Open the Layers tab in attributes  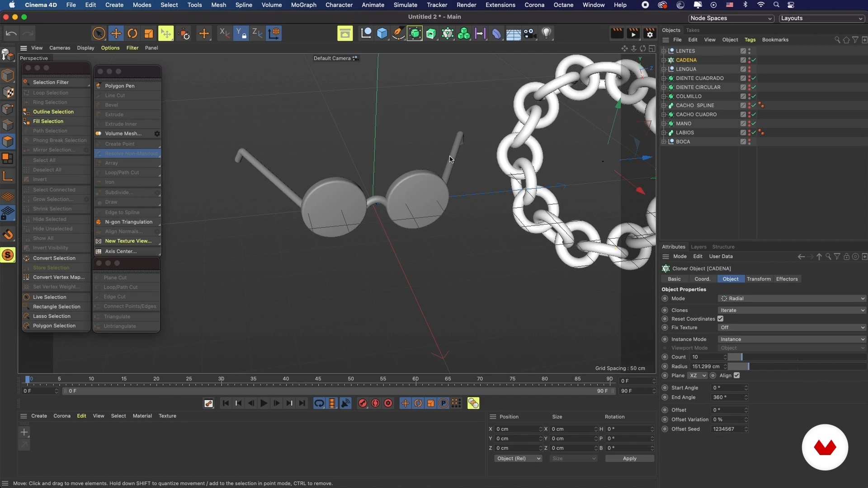pos(698,247)
